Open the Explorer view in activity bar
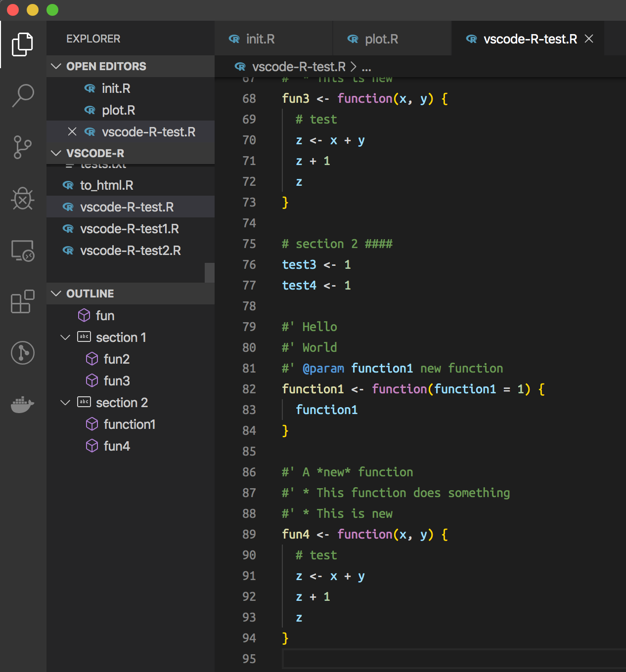 pos(22,44)
